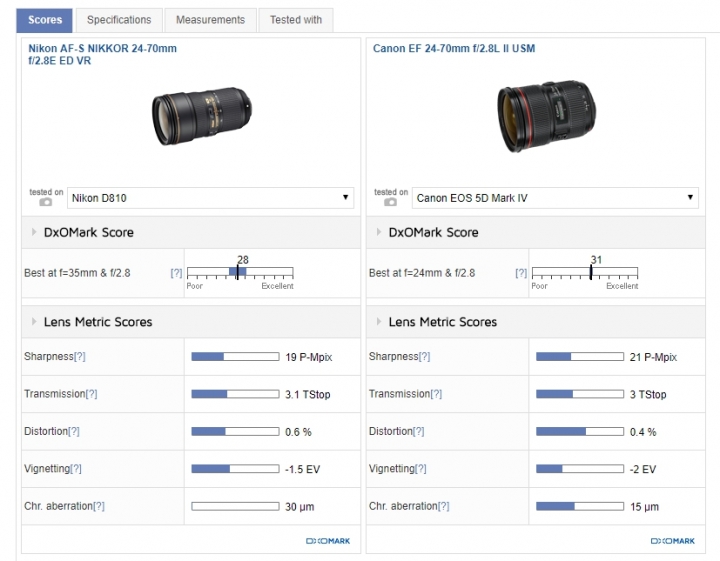The image size is (720, 561).
Task: Click the Canon Sharpness 21 P-Mpix bar
Action: click(x=580, y=357)
